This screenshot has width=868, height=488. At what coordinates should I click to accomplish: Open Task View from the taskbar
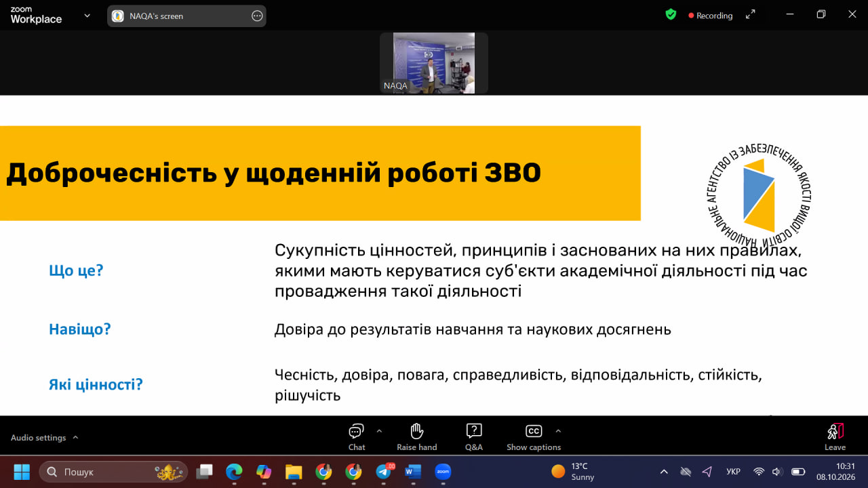click(204, 471)
